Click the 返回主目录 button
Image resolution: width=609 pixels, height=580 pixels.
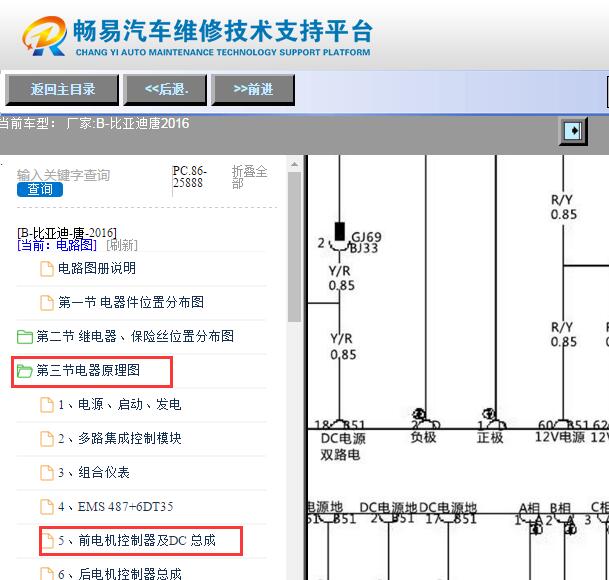(x=62, y=90)
